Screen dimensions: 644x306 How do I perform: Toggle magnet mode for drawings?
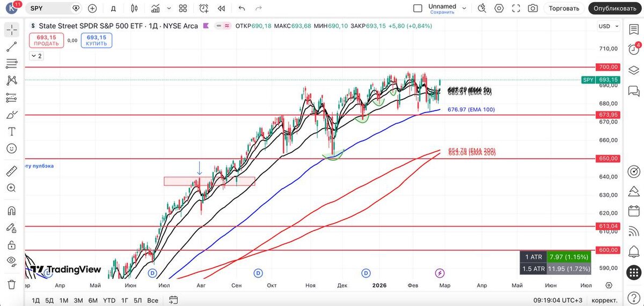click(x=12, y=211)
